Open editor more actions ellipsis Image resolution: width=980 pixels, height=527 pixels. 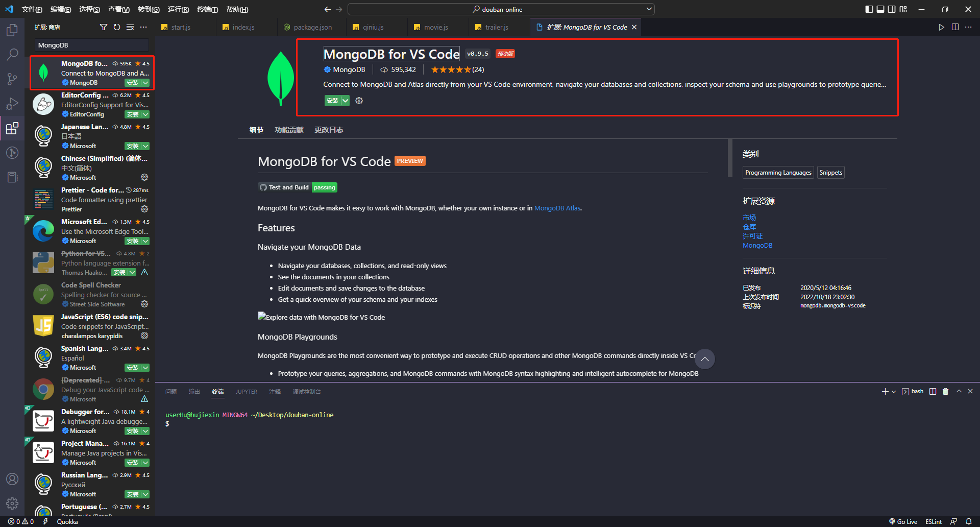[968, 27]
